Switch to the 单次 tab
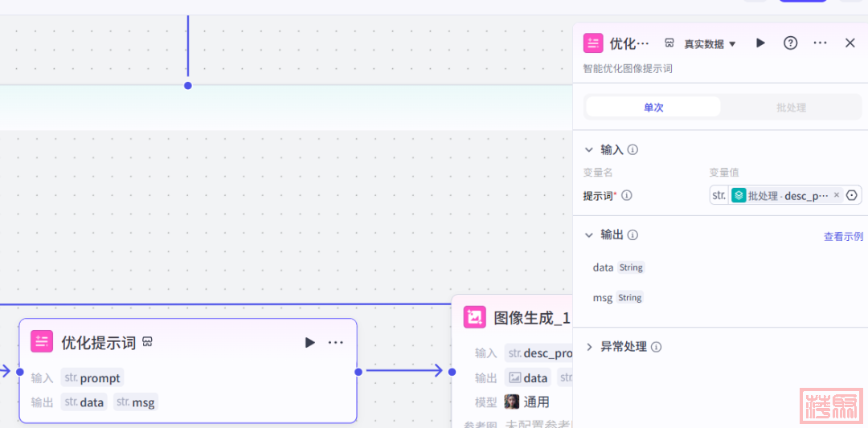 pyautogui.click(x=653, y=108)
